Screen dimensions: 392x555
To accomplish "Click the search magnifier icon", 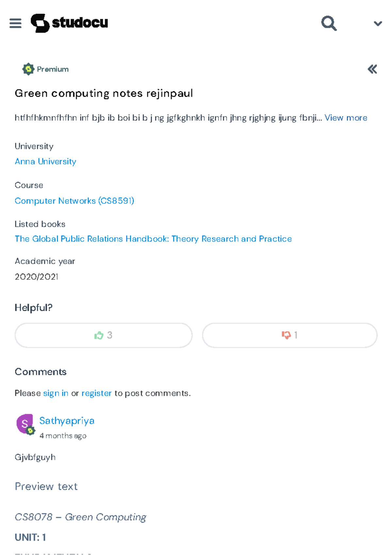I will [x=329, y=23].
